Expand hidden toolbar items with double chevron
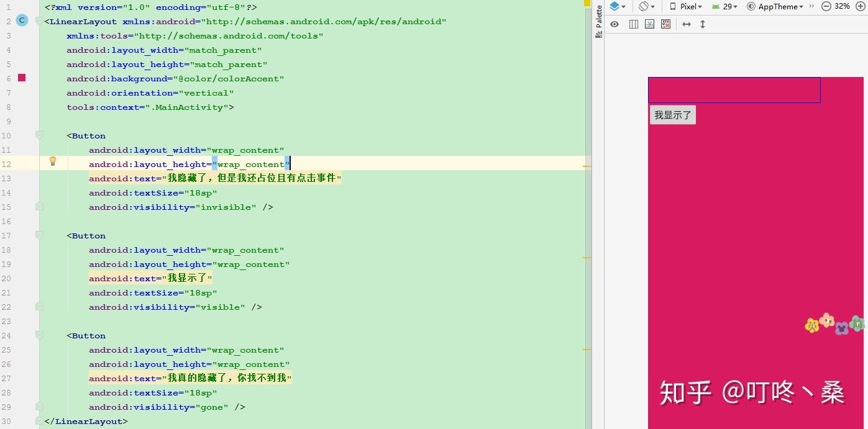Image resolution: width=868 pixels, height=429 pixels. [811, 6]
